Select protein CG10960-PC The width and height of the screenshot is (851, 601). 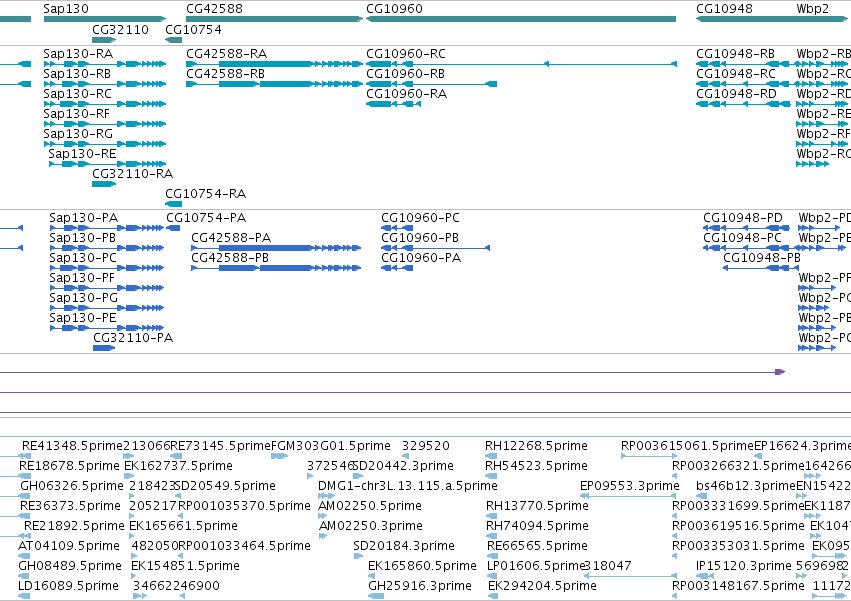point(421,218)
